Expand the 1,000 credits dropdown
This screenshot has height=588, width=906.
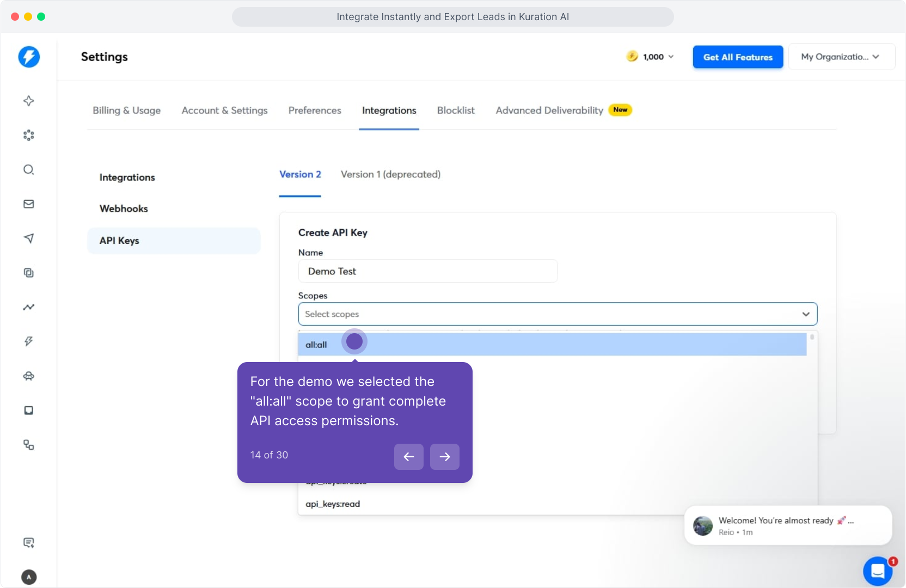pos(658,57)
